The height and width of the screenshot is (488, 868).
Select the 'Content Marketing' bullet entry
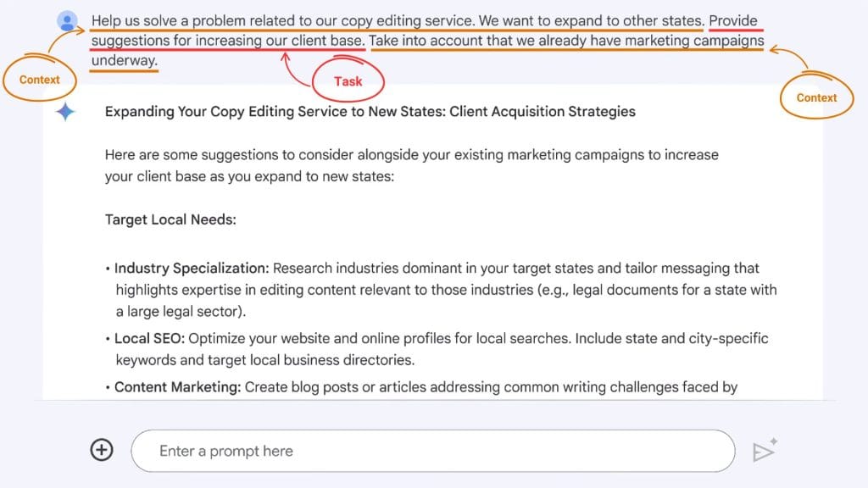pyautogui.click(x=182, y=387)
